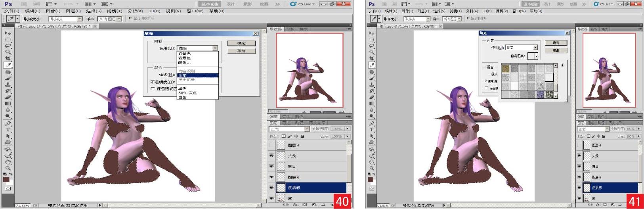The image size is (644, 209).
Task: Select Clone Stamp tool in left screenshot
Action: [x=8, y=84]
